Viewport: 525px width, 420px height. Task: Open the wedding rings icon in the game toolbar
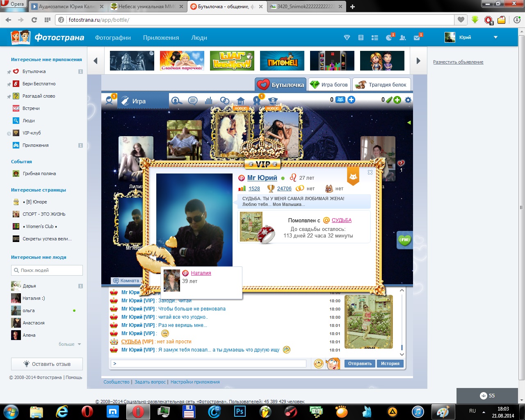click(x=225, y=100)
